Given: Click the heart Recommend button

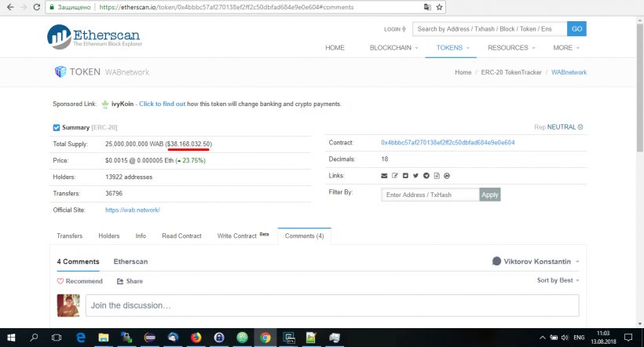Looking at the screenshot, I should 79,281.
